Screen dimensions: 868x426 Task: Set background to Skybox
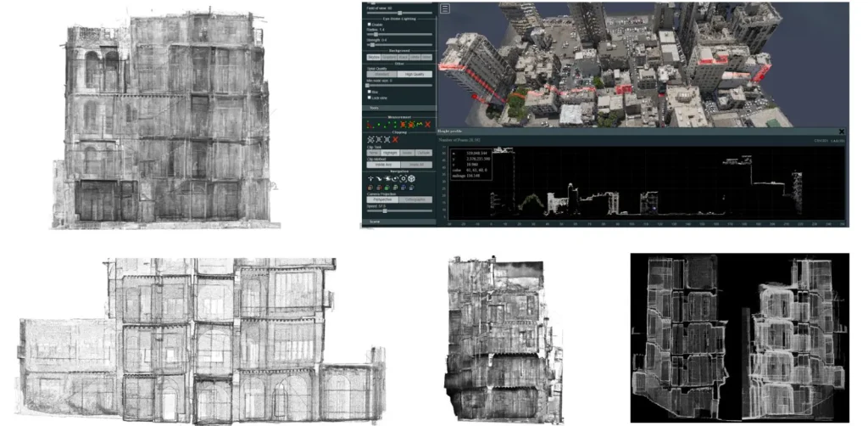[x=373, y=57]
